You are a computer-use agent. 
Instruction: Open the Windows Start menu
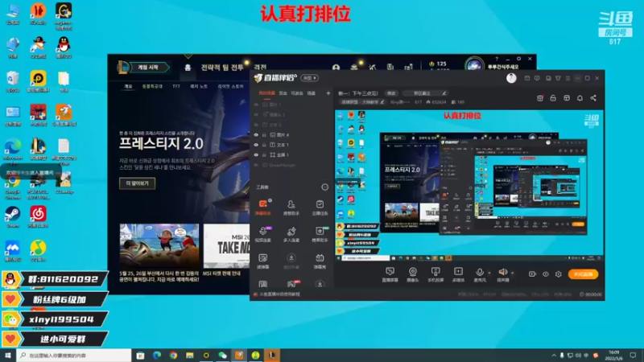coord(8,356)
